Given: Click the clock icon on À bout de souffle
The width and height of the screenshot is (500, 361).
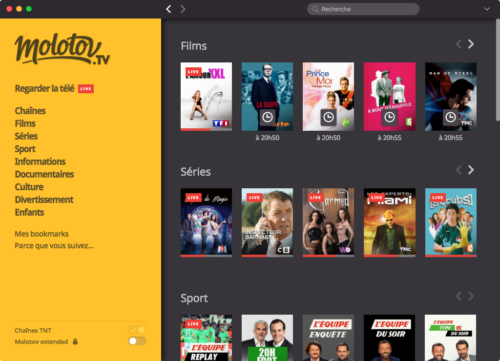Looking at the screenshot, I should coord(390,117).
